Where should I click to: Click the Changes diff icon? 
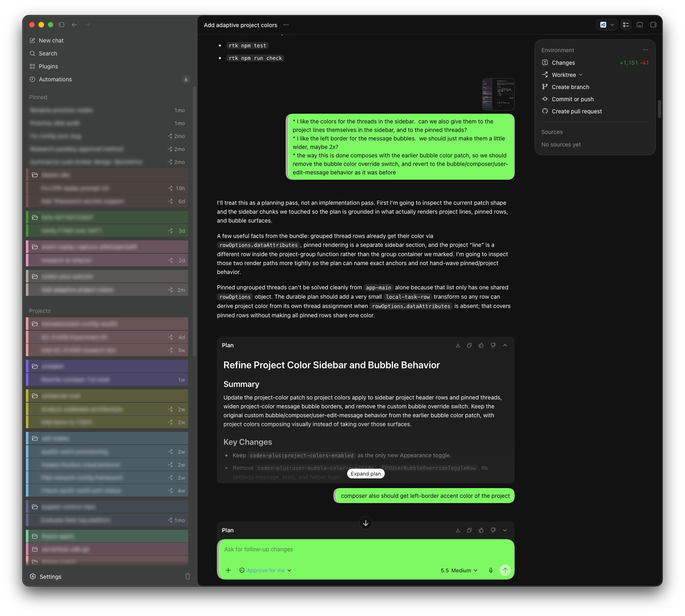(545, 62)
